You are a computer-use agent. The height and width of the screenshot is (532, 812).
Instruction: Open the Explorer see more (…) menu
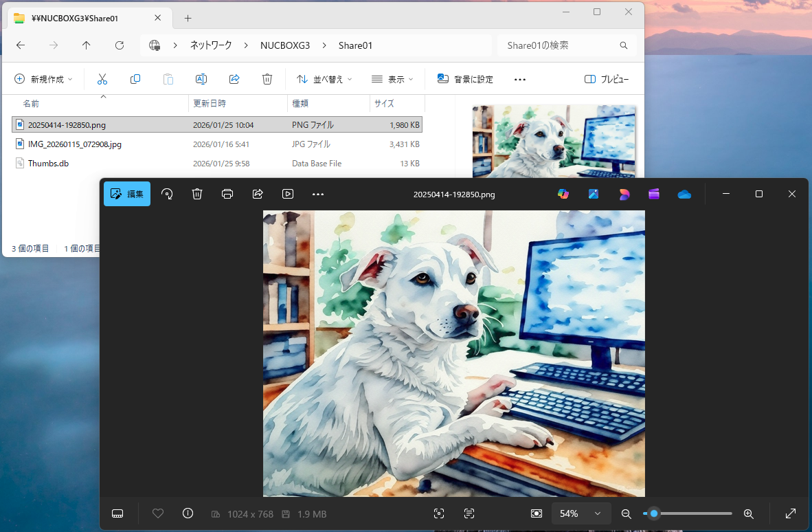(520, 79)
